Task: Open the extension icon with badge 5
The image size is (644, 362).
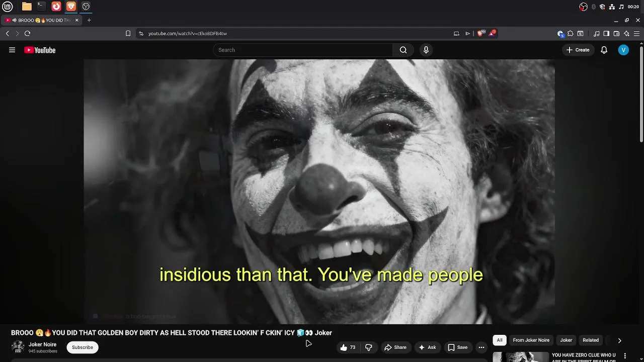Action: [x=560, y=34]
